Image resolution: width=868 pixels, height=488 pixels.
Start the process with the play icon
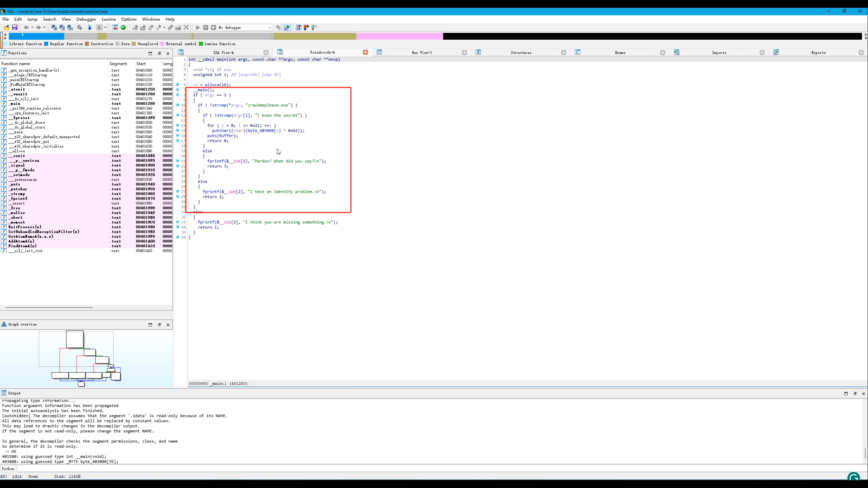pos(198,27)
